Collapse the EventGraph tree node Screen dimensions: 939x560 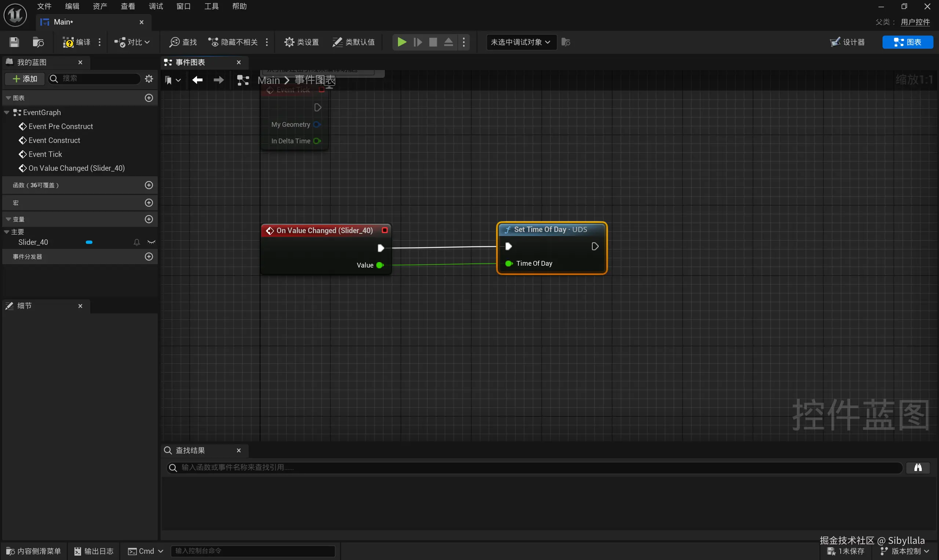[x=6, y=113]
